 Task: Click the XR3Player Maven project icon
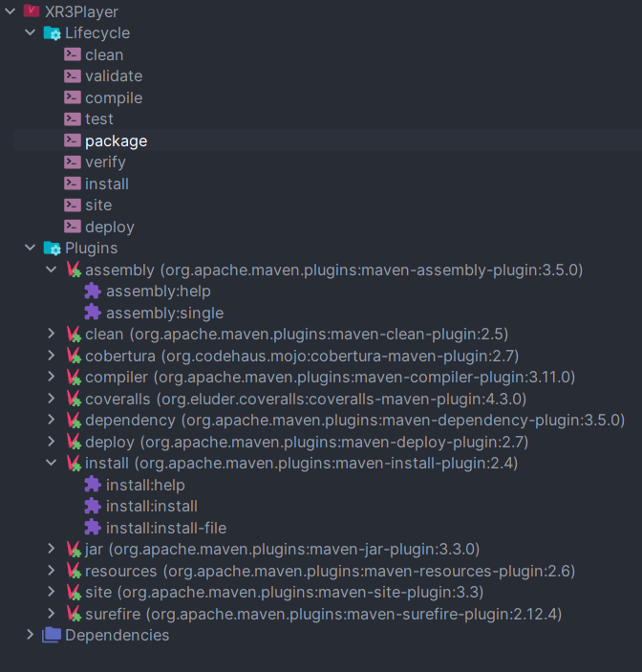[32, 11]
